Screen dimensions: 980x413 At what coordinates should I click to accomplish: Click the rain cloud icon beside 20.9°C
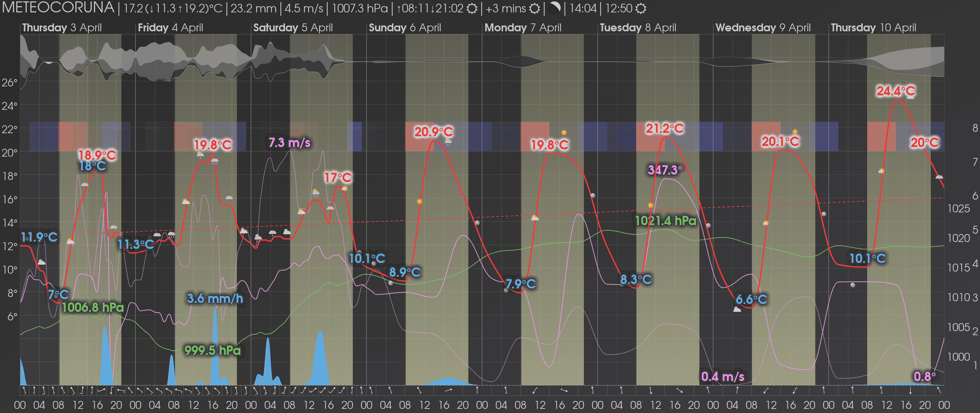coord(448,142)
